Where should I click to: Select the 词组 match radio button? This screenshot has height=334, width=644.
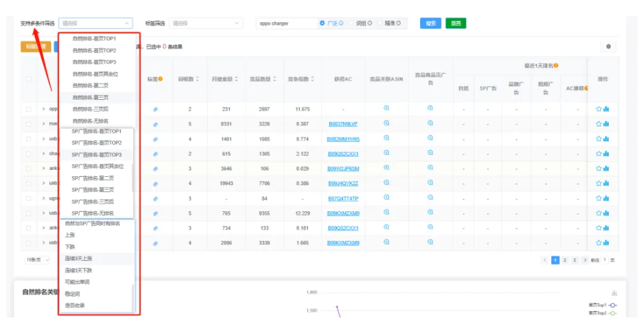[x=351, y=24]
